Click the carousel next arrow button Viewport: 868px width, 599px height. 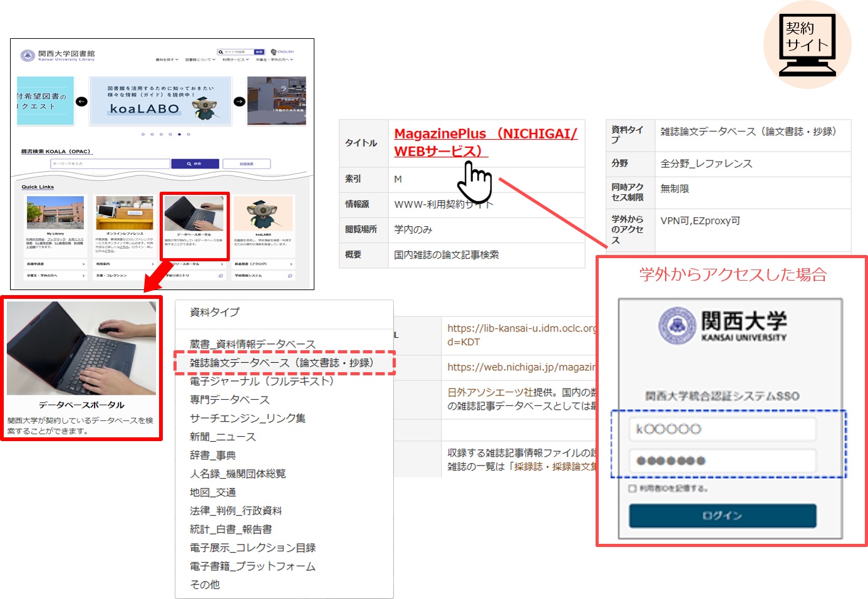pyautogui.click(x=239, y=102)
